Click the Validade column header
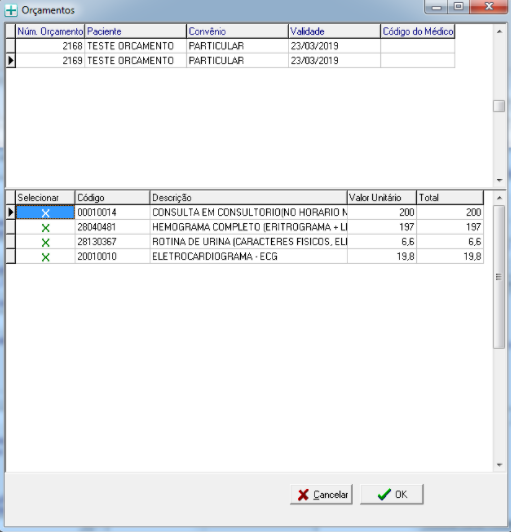Screen dimensions: 511x532 click(x=335, y=31)
